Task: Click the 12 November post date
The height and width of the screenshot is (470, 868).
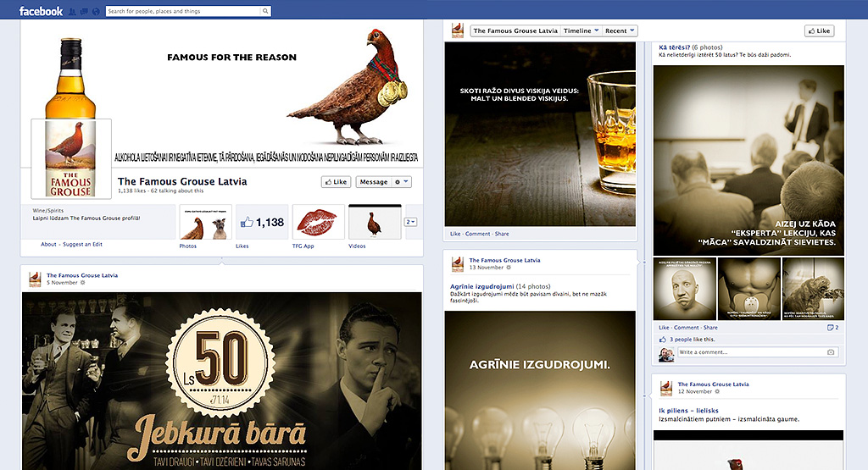Action: pos(695,391)
